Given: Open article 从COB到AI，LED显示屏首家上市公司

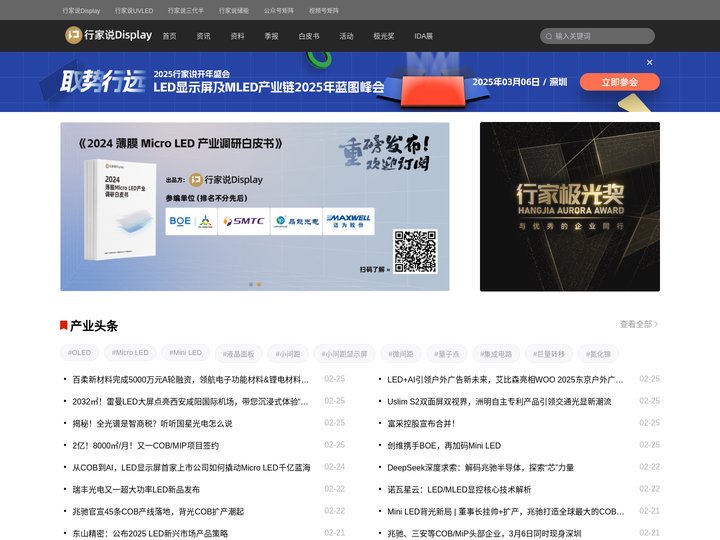Looking at the screenshot, I should point(191,467).
